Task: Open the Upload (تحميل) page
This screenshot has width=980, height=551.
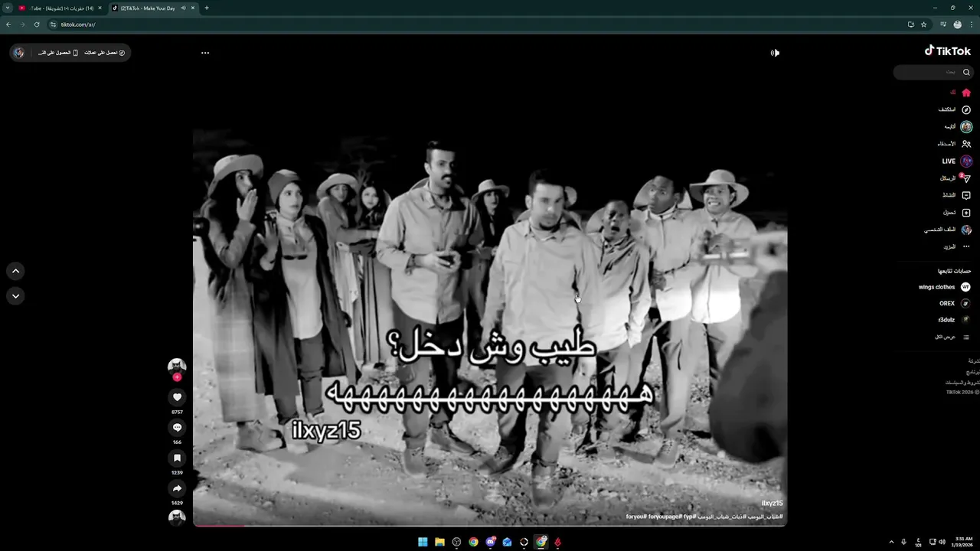Action: (x=957, y=213)
